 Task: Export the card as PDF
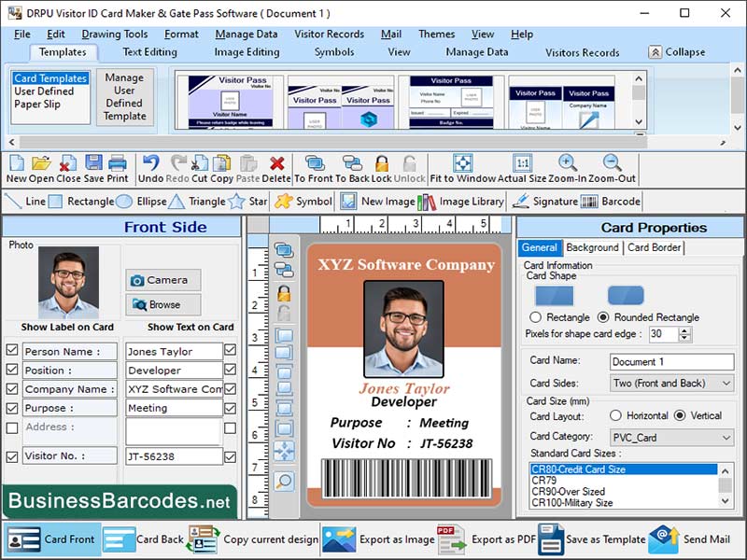pyautogui.click(x=503, y=539)
